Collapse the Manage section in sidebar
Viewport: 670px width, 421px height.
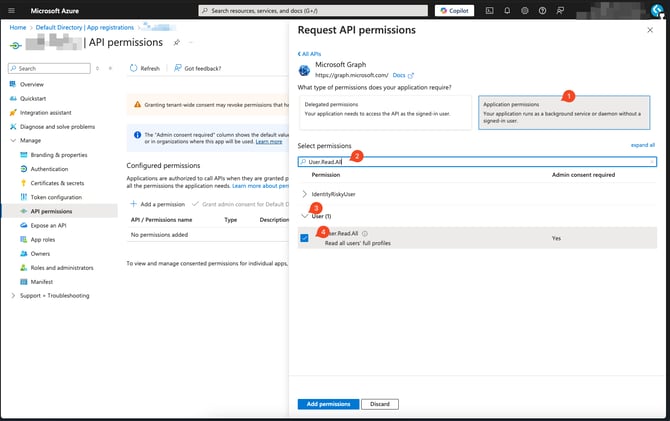(13, 141)
